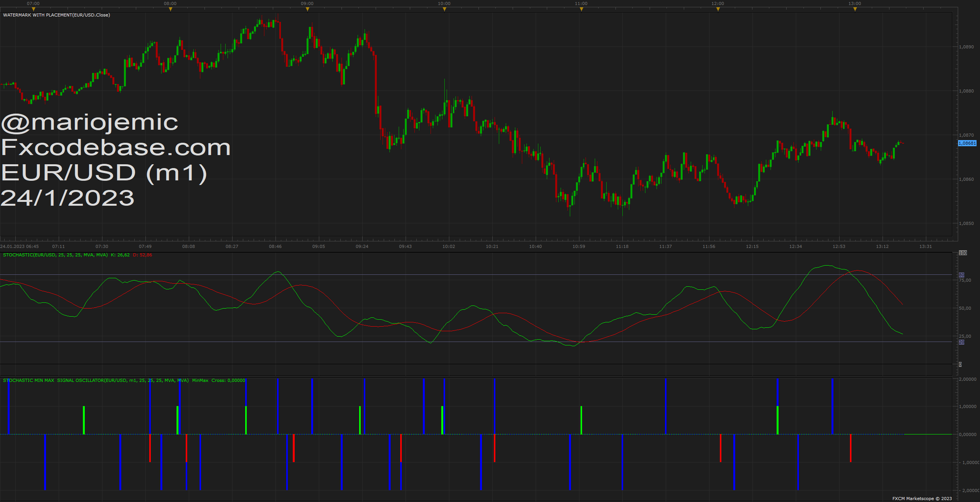Click the stochastic level 0 marker
This screenshot has width=980, height=502.
point(960,364)
